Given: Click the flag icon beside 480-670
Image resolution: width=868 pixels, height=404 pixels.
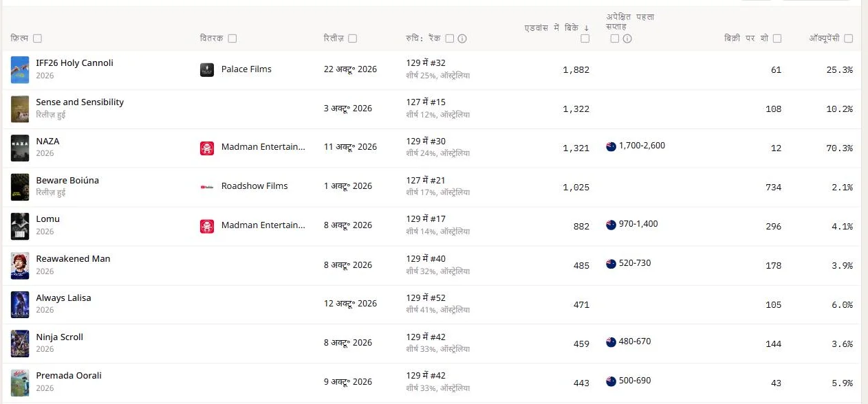Looking at the screenshot, I should click(x=611, y=342).
